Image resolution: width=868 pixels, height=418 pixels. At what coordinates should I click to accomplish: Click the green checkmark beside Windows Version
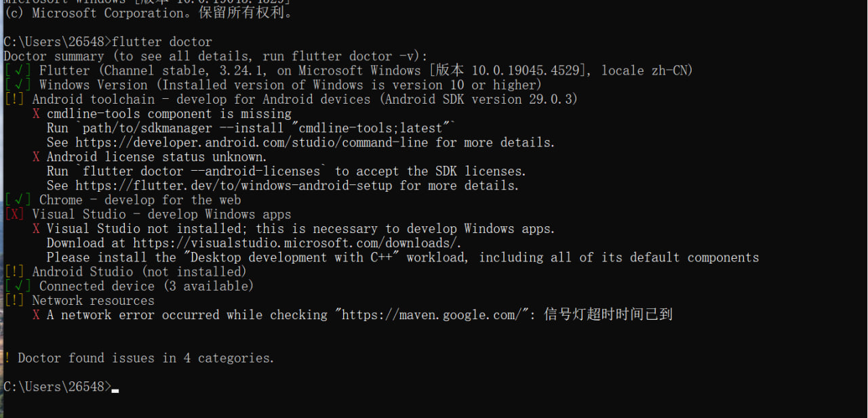(18, 85)
